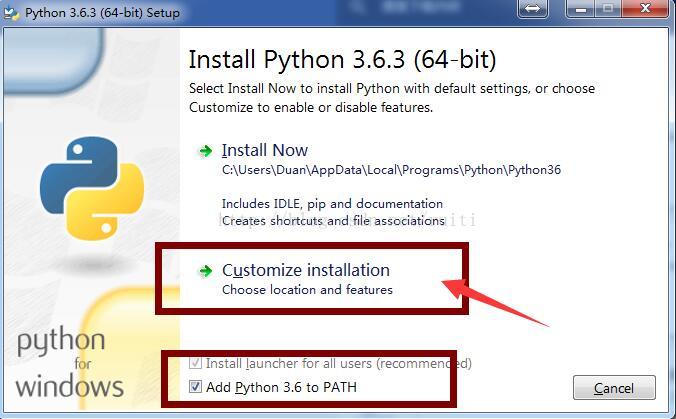Image resolution: width=676 pixels, height=419 pixels.
Task: Click the green arrow beside Customize installation
Action: coord(205,271)
